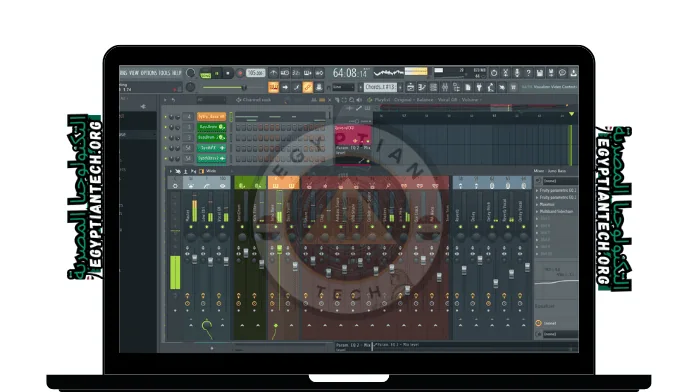Click the microphone one-click recording icon
The width and height of the screenshot is (698, 392).
pos(517,73)
